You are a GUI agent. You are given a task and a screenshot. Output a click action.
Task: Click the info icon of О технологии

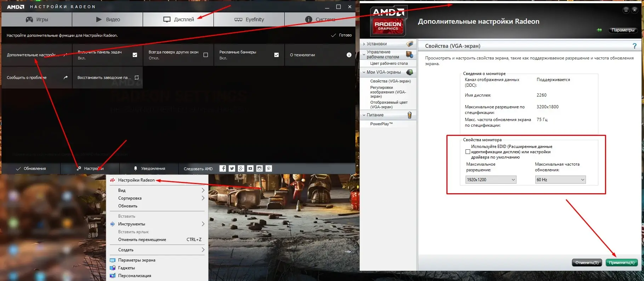coord(349,55)
